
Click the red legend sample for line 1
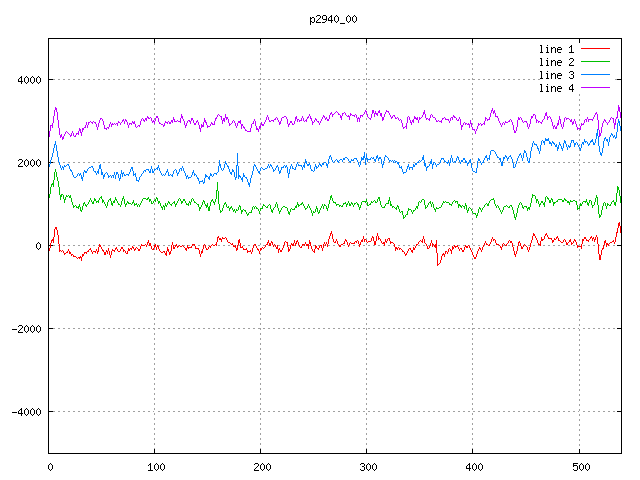pyautogui.click(x=595, y=49)
